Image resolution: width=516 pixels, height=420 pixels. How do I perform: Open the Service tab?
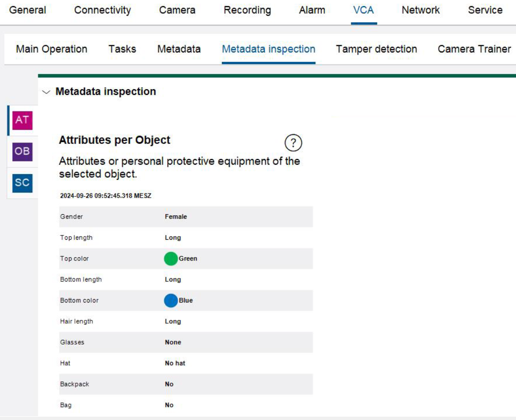pos(485,10)
